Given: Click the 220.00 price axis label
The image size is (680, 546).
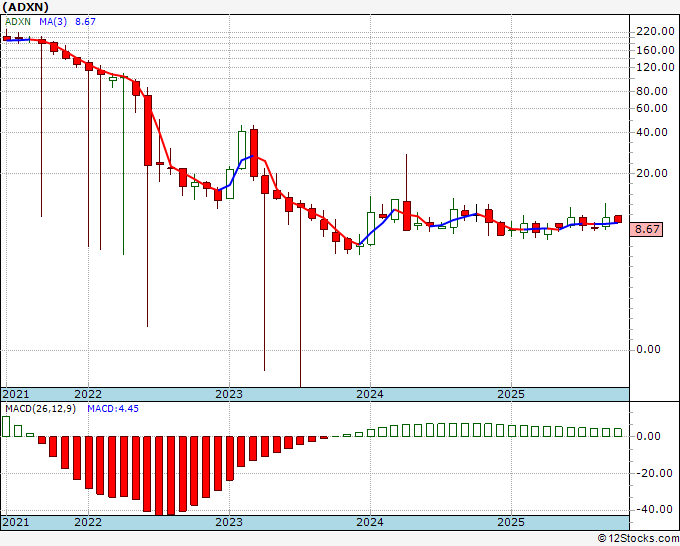Looking at the screenshot, I should (x=655, y=31).
